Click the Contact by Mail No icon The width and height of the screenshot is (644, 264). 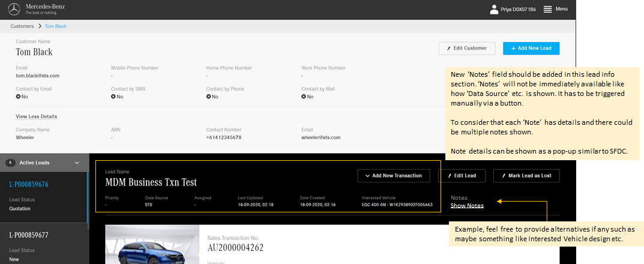pos(304,97)
